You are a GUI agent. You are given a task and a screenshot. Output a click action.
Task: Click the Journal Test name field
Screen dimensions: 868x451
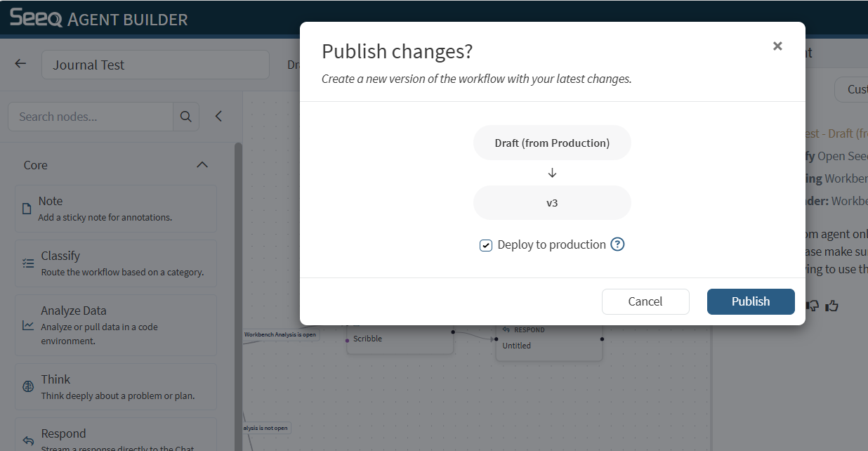pos(155,65)
